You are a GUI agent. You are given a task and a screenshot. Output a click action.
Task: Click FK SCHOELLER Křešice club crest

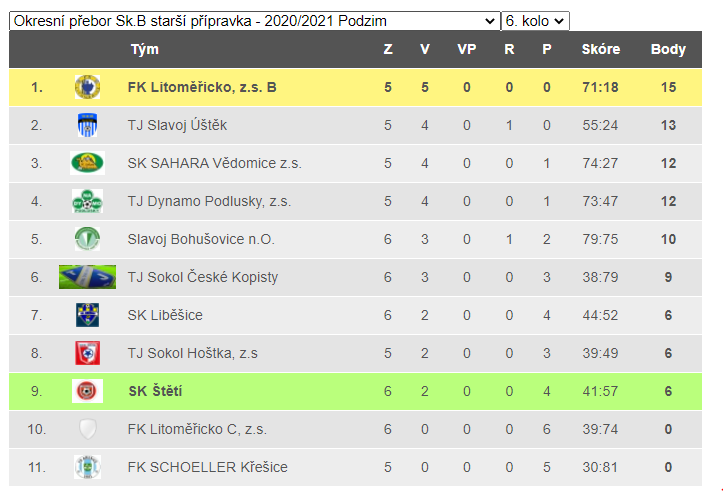tap(87, 467)
